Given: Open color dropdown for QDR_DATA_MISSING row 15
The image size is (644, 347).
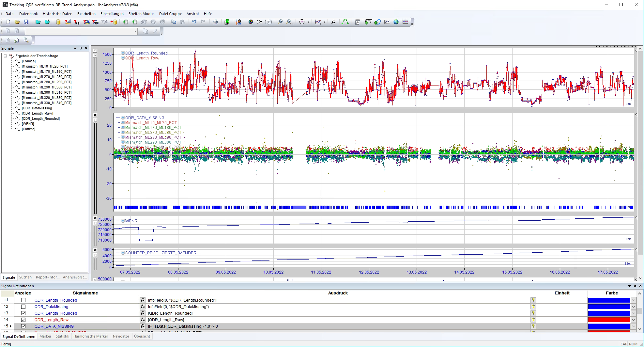Looking at the screenshot, I should [634, 326].
